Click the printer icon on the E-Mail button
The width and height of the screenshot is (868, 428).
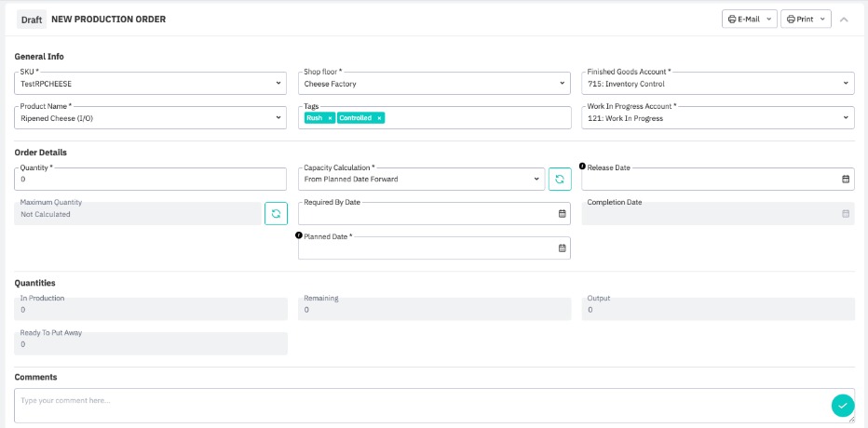tap(732, 19)
